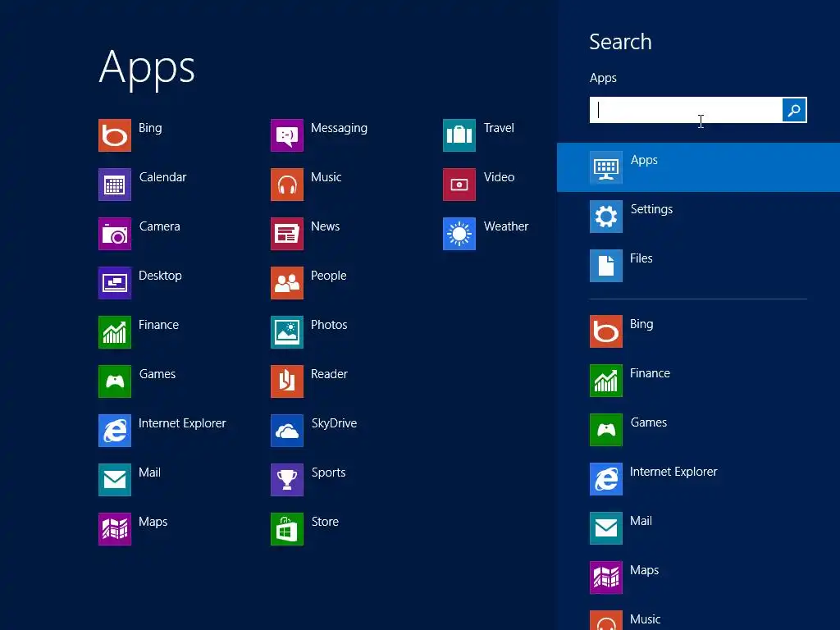Launch the People app icon
840x630 pixels.
(x=287, y=283)
